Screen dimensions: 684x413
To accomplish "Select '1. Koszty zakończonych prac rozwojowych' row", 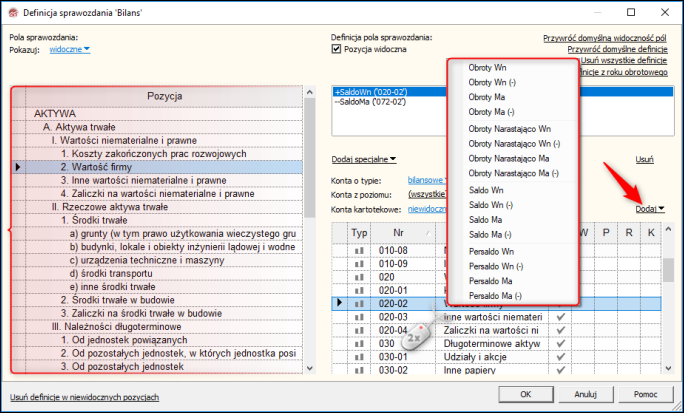I will 164,154.
